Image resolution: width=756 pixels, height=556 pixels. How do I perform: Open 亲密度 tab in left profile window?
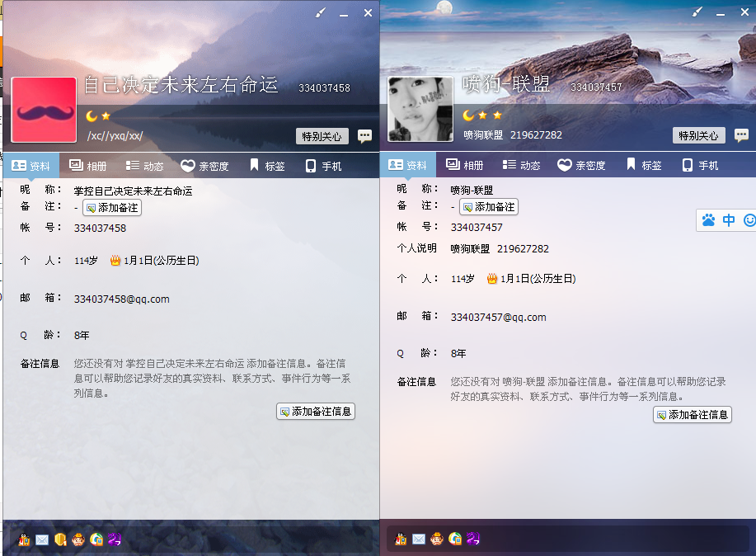coord(204,166)
